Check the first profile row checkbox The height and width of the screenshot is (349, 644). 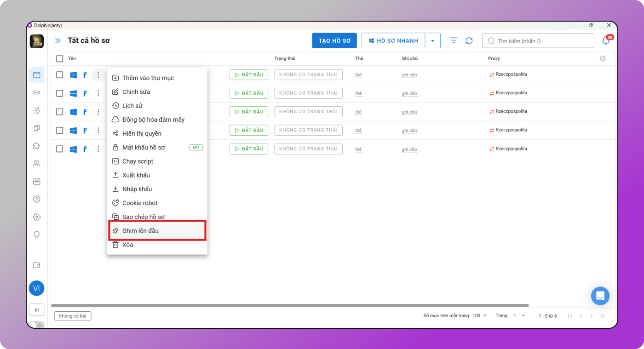60,75
